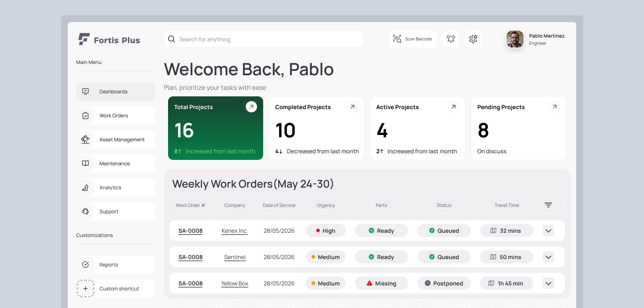Image resolution: width=644 pixels, height=308 pixels.
Task: Click the Dashboards sidebar icon
Action: pyautogui.click(x=85, y=92)
